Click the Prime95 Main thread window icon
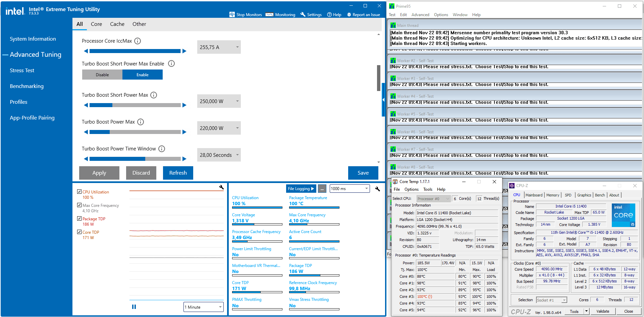Image resolution: width=644 pixels, height=317 pixels. click(x=393, y=25)
